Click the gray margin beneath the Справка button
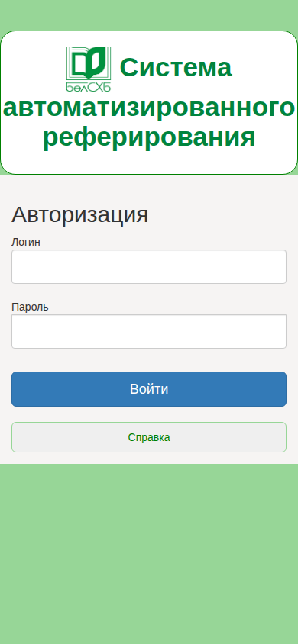298x644 pixels. (149, 459)
